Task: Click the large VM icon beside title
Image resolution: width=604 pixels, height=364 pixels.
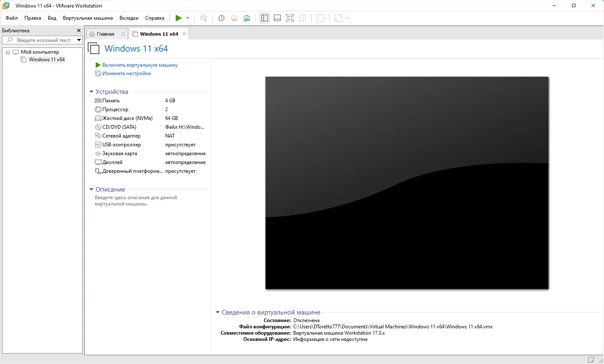Action: point(94,49)
